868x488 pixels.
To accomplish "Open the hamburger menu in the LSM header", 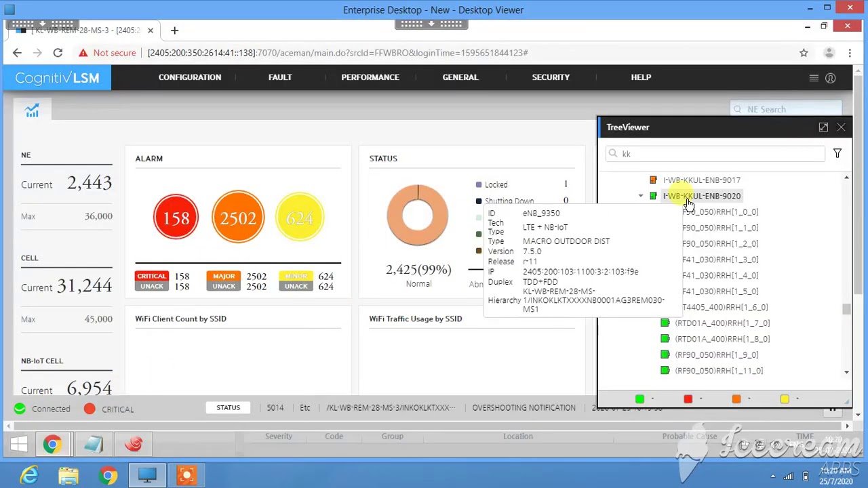I will tap(814, 78).
